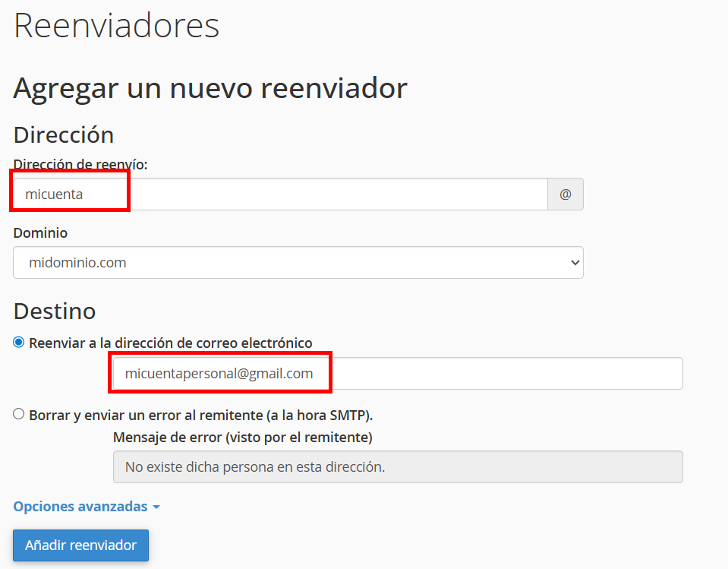Click the chevron arrow of the domain selector
This screenshot has width=728, height=569.
tap(573, 263)
